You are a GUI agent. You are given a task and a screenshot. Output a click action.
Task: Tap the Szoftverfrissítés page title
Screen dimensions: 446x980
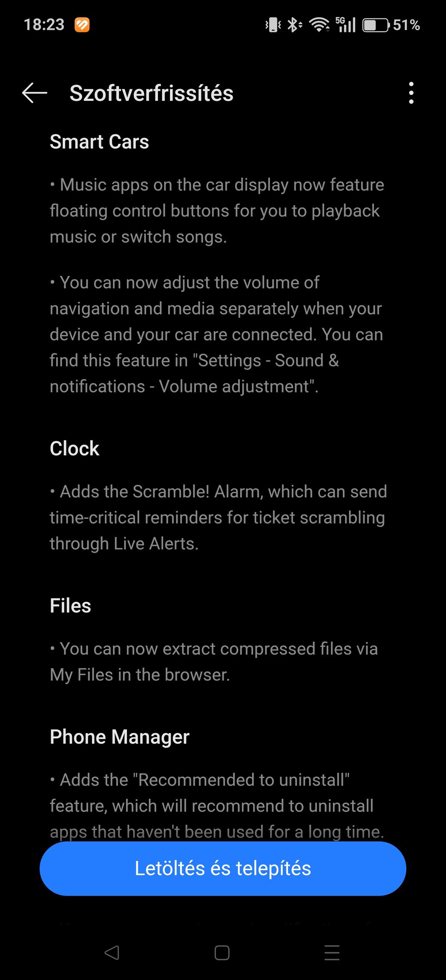click(152, 93)
